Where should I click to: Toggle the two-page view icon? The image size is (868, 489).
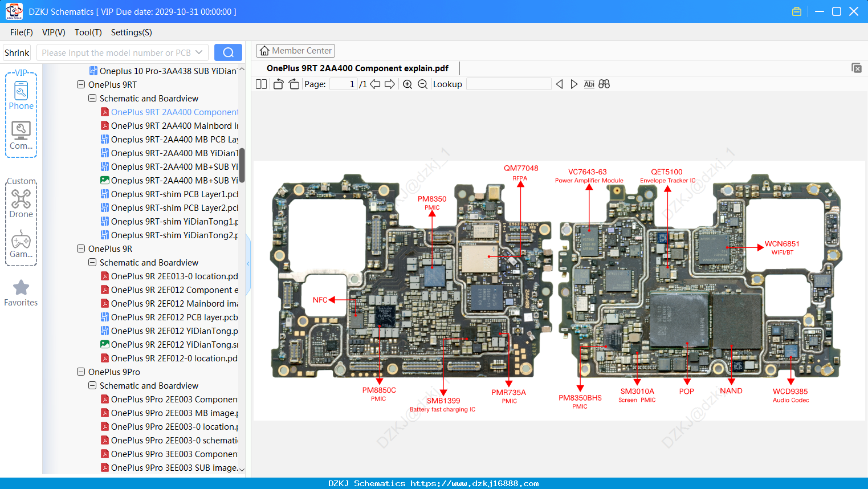(261, 84)
